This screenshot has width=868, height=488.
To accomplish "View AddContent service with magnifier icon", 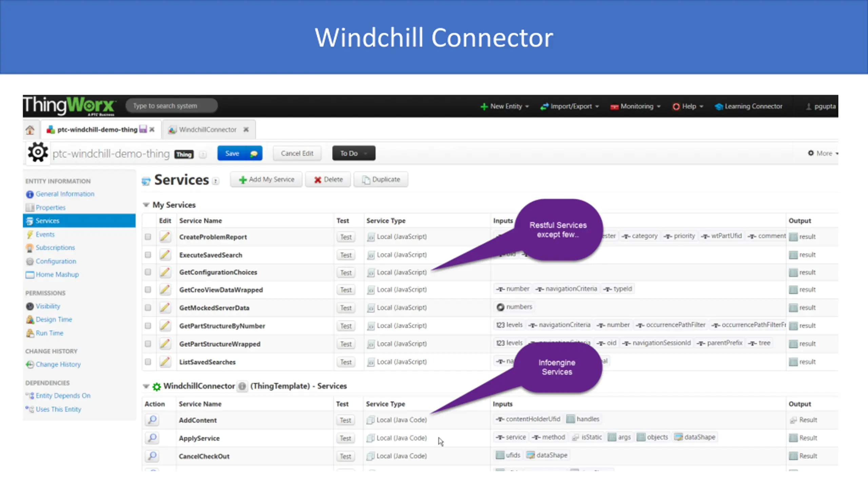I will pyautogui.click(x=152, y=420).
